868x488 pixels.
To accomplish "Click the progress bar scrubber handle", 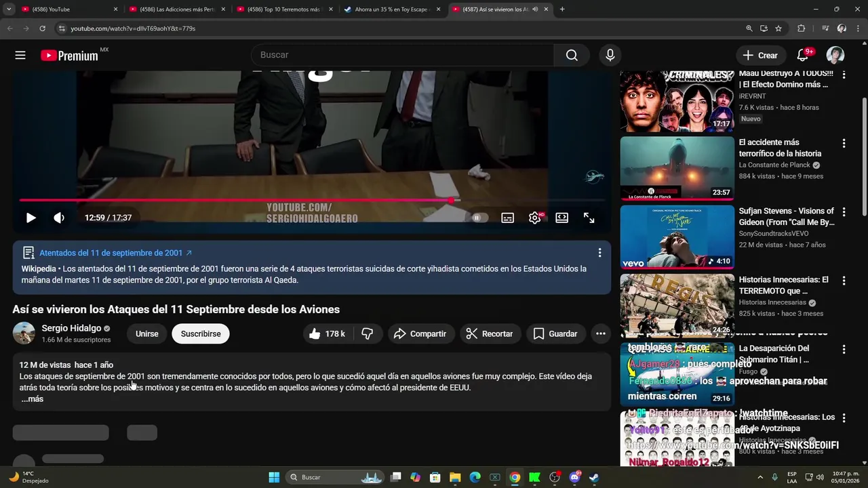I will [452, 200].
